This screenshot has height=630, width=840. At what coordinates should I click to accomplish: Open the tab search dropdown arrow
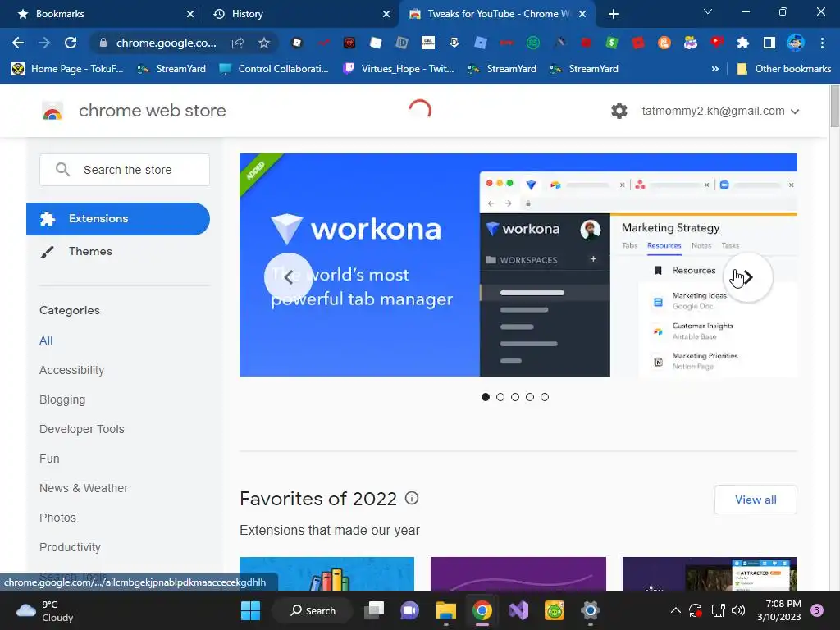pos(708,11)
